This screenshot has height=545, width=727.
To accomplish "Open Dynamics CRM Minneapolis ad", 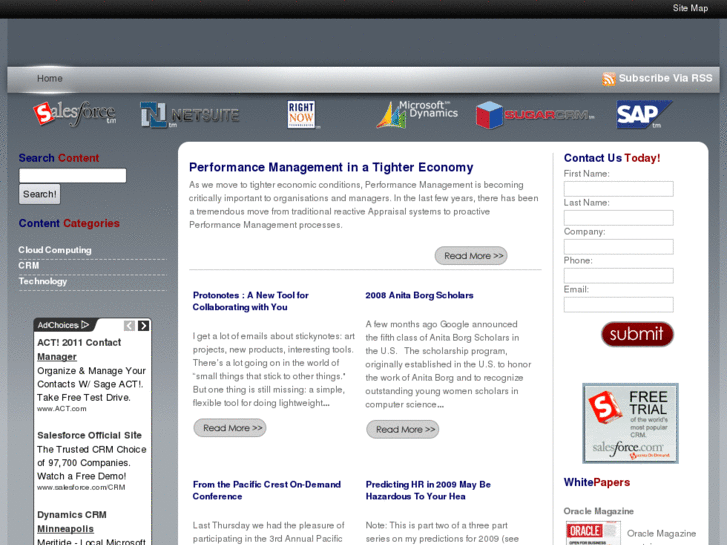I will click(72, 522).
